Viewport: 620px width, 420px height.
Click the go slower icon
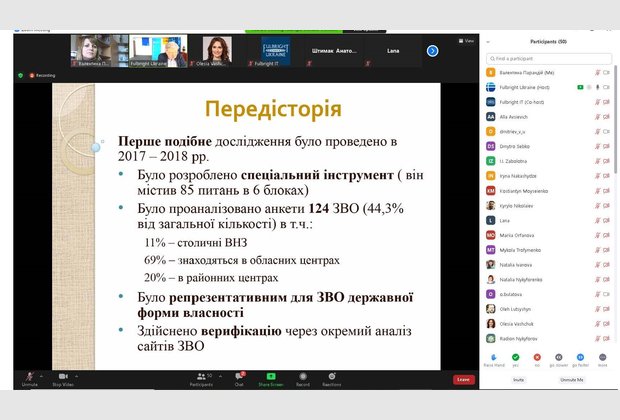(559, 360)
